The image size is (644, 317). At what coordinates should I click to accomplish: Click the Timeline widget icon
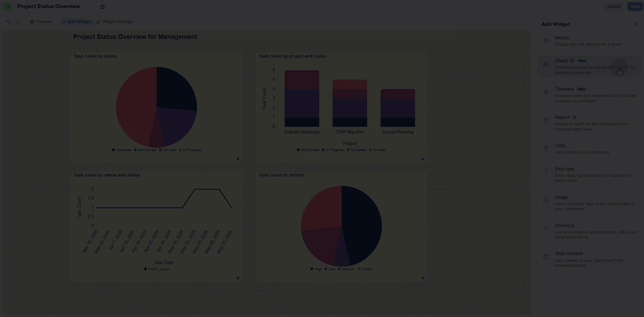(546, 92)
